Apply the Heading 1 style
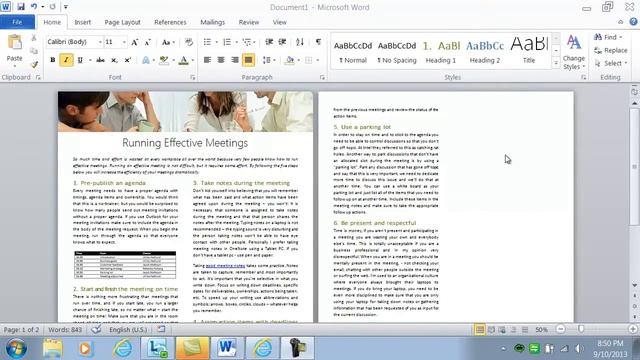Image resolution: width=640 pixels, height=360 pixels. point(441,52)
